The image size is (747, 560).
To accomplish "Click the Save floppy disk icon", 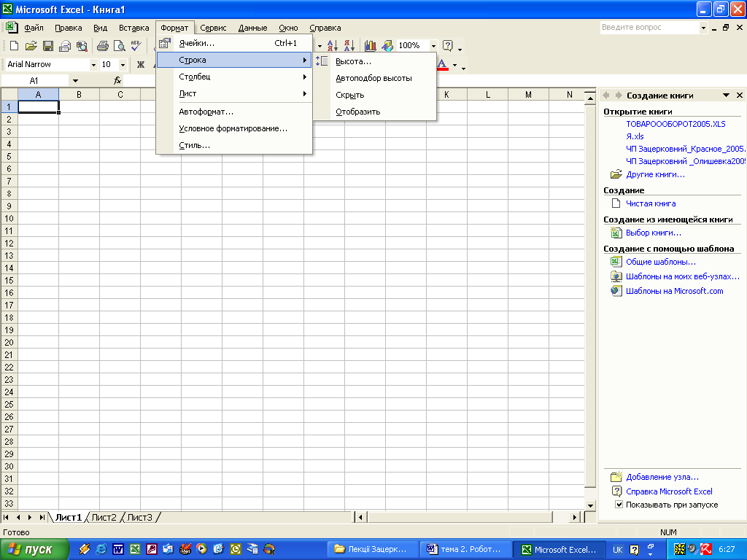I will point(47,46).
